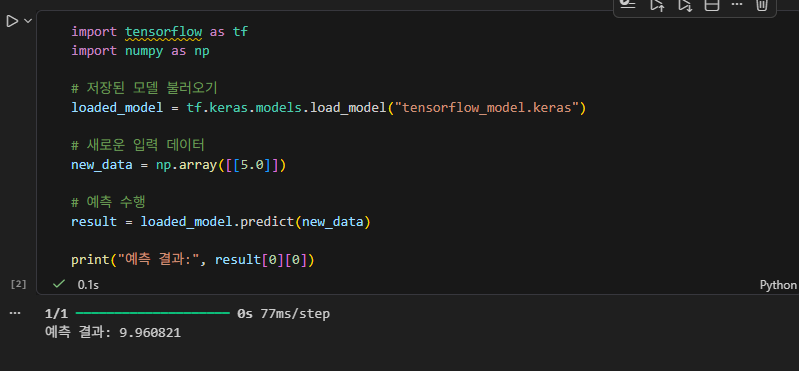This screenshot has width=799, height=371.
Task: Open the cell toolbar more actions menu
Action: tap(737, 5)
